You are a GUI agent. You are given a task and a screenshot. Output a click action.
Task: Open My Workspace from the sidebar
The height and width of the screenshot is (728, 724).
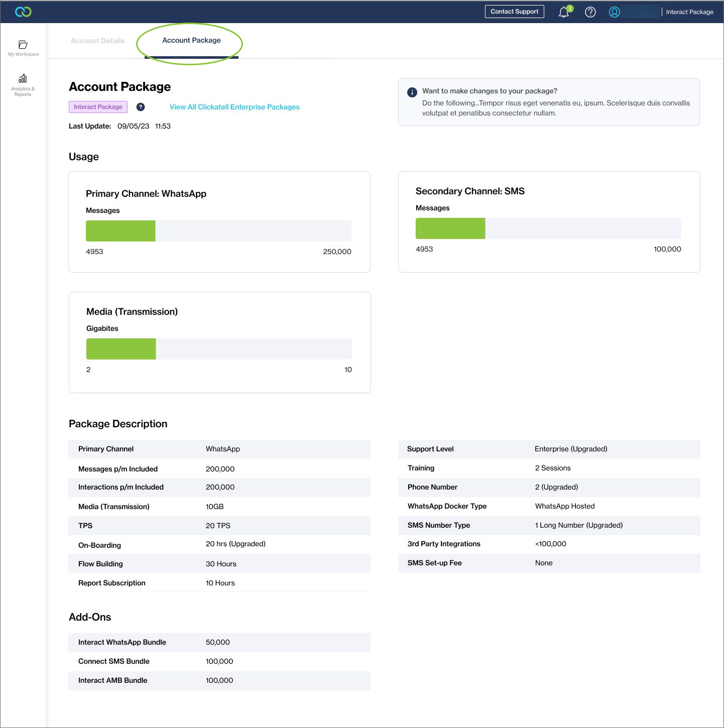(23, 48)
